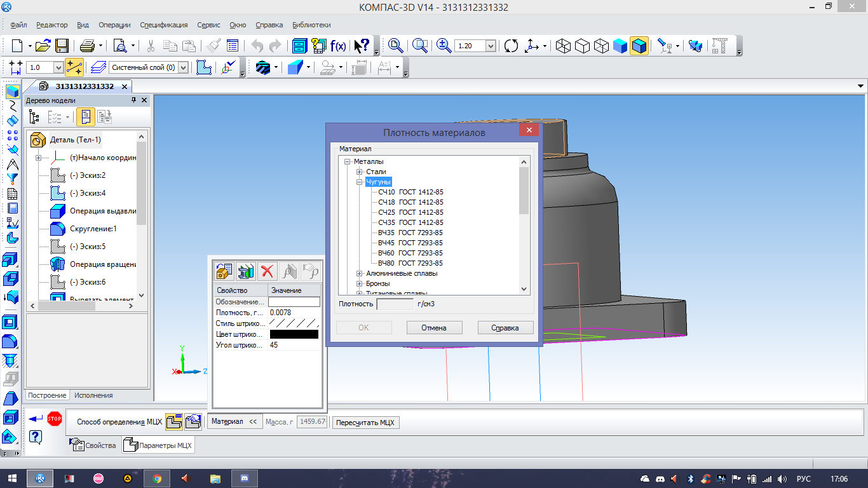Click the filter funnel icon in the left sidebar
This screenshot has width=868, height=488.
pyautogui.click(x=12, y=179)
